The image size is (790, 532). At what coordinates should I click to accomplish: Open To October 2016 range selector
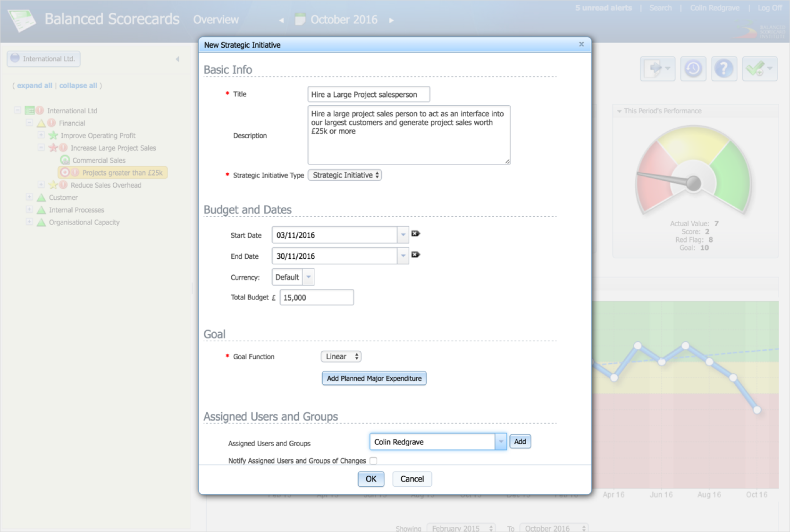click(x=554, y=528)
